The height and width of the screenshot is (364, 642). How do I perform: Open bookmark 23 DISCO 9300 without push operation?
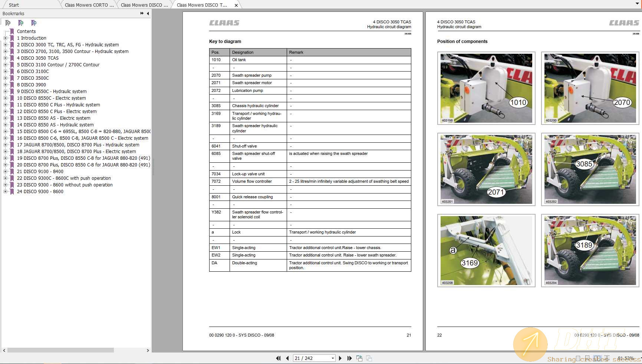point(65,185)
